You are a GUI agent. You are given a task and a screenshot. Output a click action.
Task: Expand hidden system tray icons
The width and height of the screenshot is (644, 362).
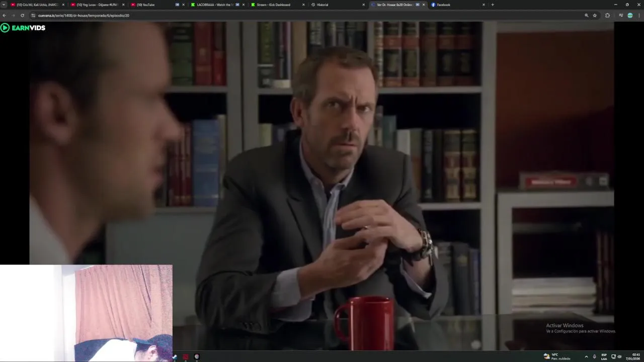586,356
